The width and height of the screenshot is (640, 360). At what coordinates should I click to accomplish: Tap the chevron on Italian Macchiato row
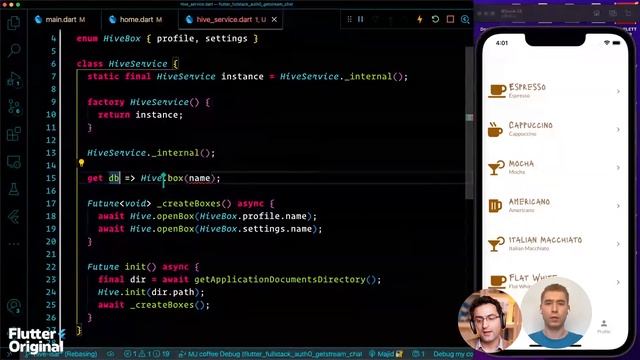[x=618, y=244]
